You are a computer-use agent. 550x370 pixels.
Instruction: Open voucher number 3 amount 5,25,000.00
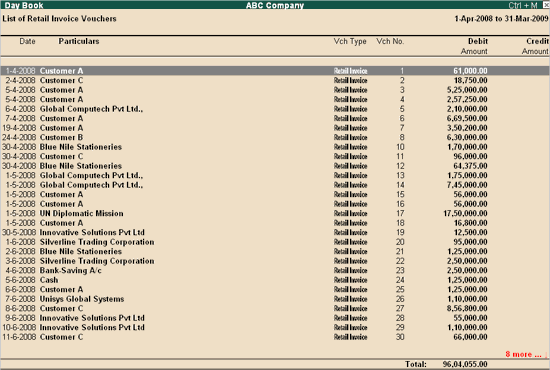pyautogui.click(x=275, y=90)
